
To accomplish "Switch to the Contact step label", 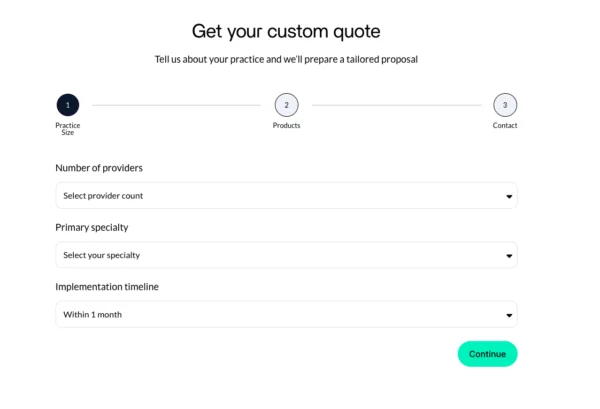I will [x=505, y=126].
